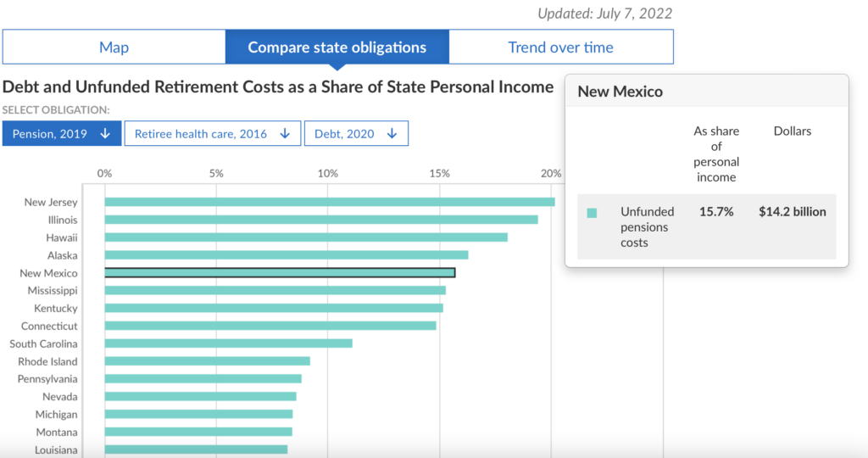Click the Connecticut state label
The width and height of the screenshot is (868, 458).
click(49, 327)
